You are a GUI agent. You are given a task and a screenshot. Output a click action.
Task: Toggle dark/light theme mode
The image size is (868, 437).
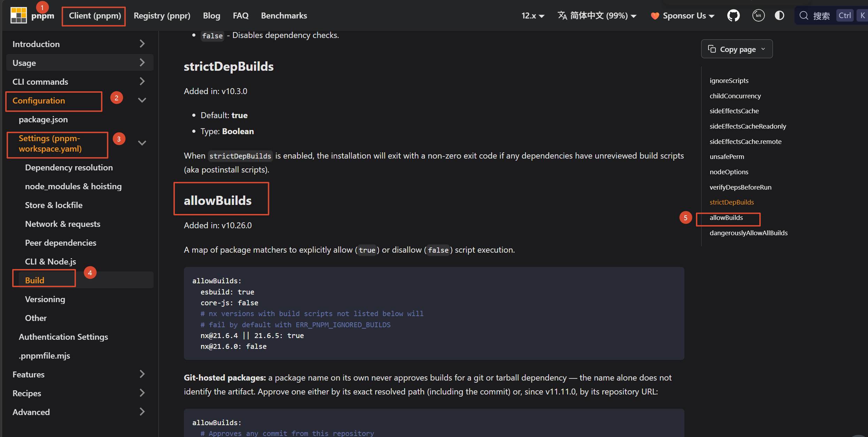[780, 16]
